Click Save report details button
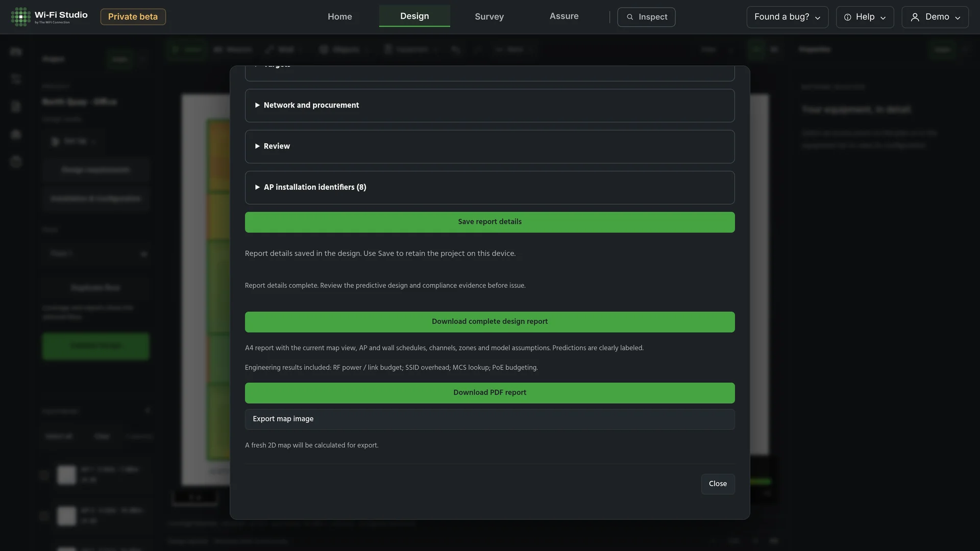Screen dimensions: 980x551 click(x=489, y=222)
